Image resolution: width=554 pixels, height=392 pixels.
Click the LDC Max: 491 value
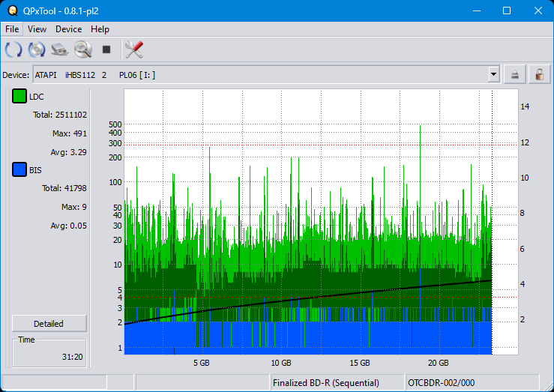point(70,133)
